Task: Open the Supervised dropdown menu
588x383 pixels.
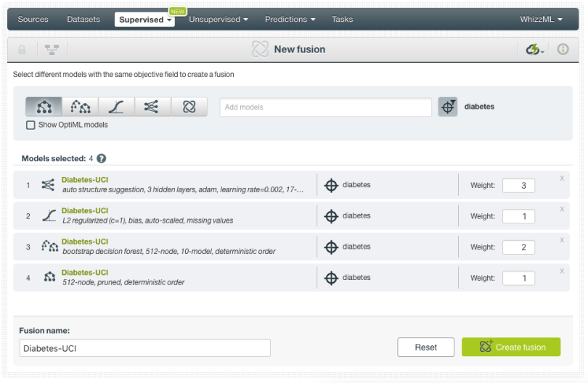Action: tap(144, 20)
